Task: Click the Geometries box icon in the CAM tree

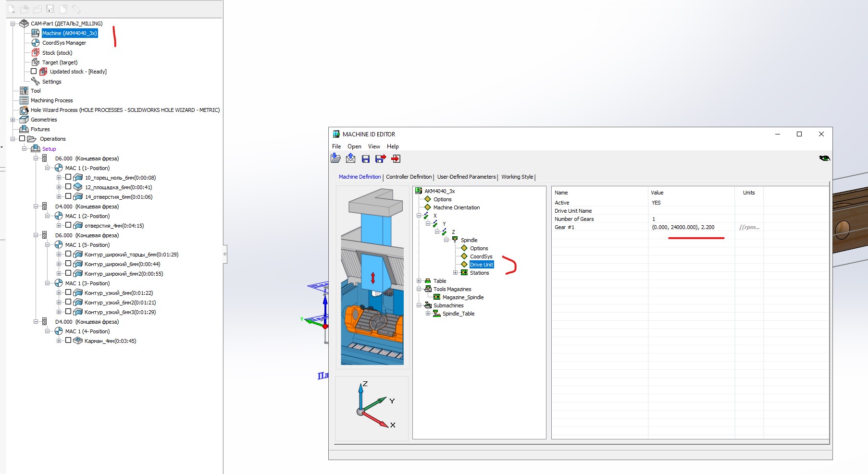Action: pos(24,120)
